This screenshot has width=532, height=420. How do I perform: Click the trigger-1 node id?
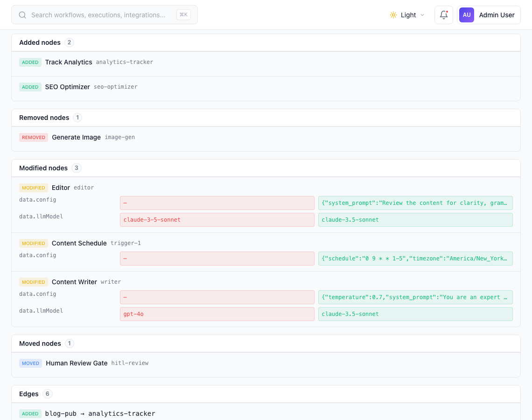[x=126, y=243]
